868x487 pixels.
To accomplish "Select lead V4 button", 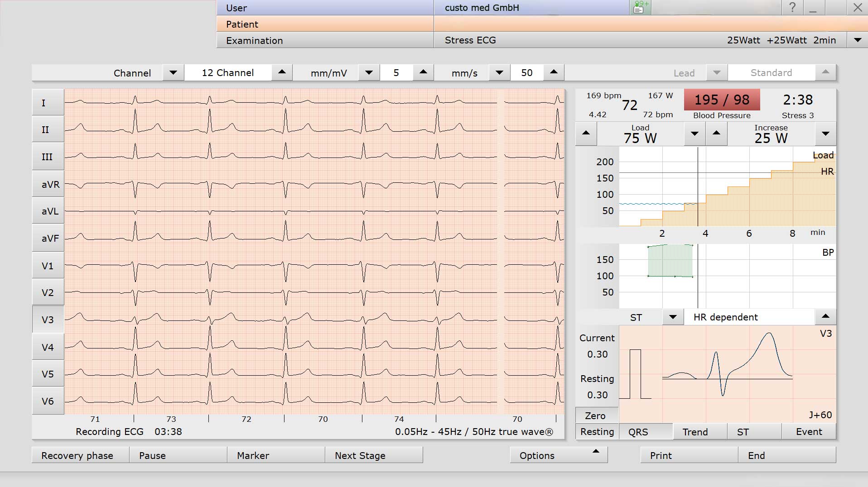I will point(48,347).
